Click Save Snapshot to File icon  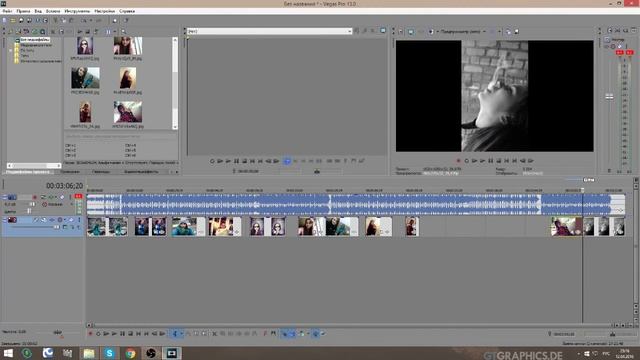coord(516,31)
